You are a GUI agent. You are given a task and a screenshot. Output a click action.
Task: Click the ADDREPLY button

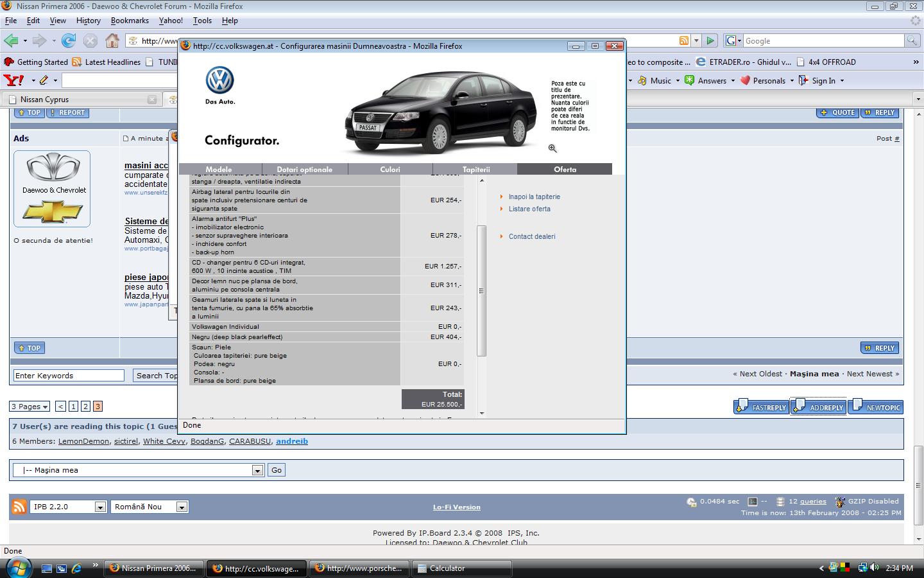coord(818,407)
